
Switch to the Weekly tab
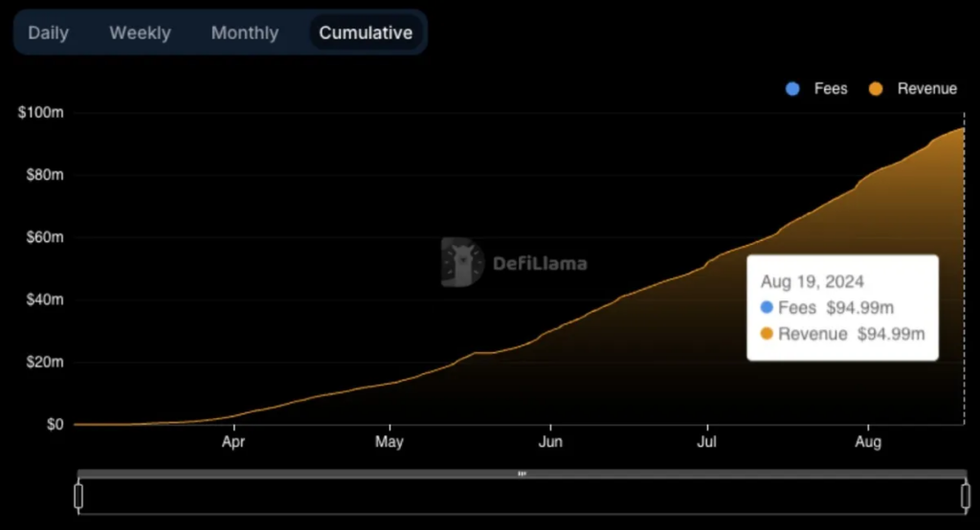pyautogui.click(x=140, y=33)
